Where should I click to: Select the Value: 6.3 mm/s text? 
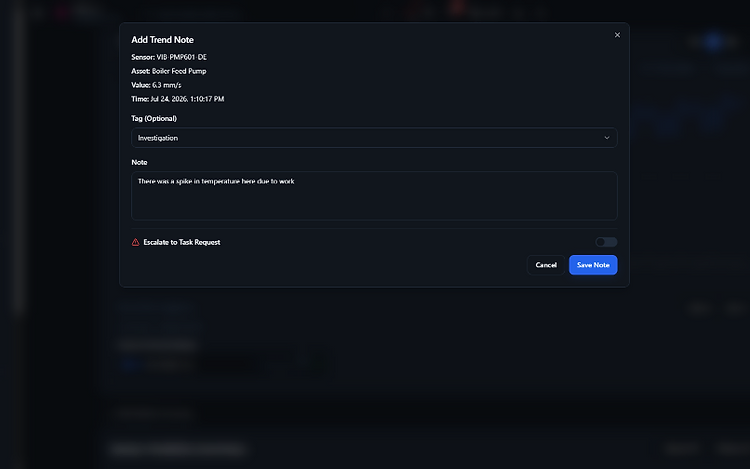[x=156, y=85]
